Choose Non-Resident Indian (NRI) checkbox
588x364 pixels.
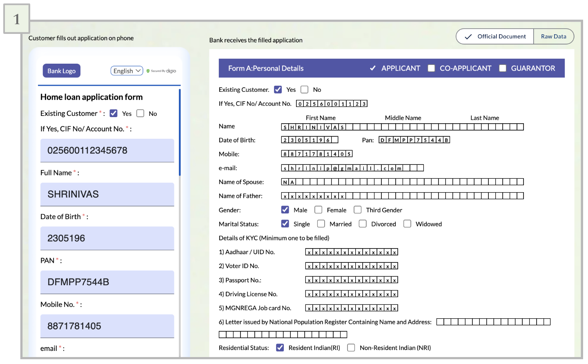tap(351, 348)
